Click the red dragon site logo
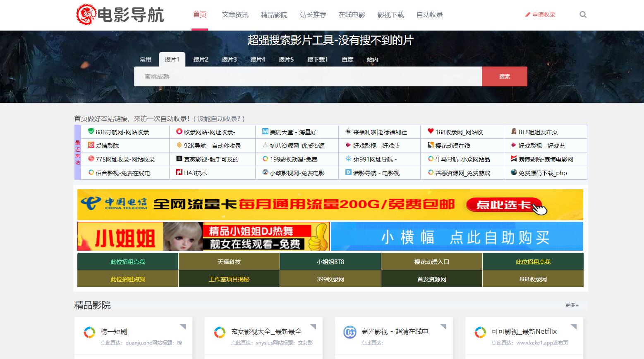Screen dimensions: 644x359 point(86,14)
